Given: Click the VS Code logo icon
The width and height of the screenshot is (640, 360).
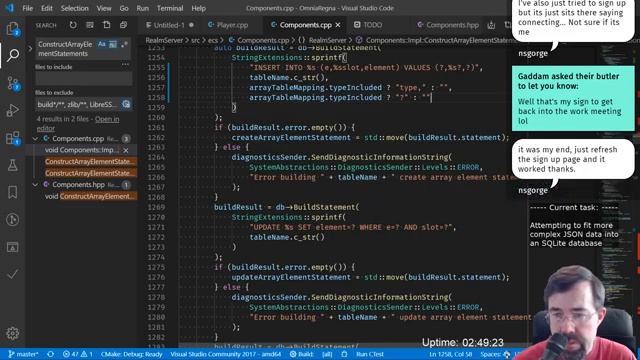Looking at the screenshot, I should click(x=9, y=8).
